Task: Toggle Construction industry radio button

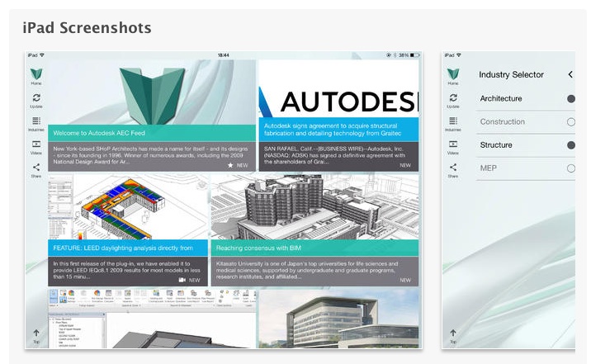Action: coord(571,121)
